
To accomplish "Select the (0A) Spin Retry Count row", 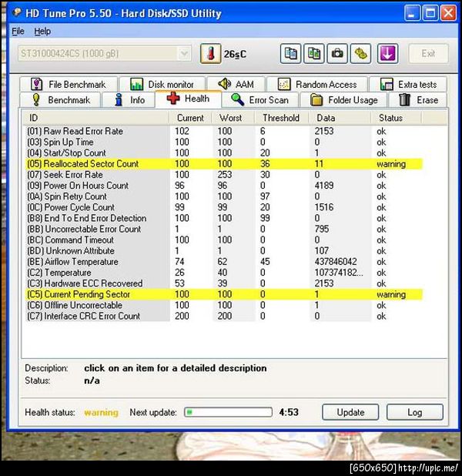I will pyautogui.click(x=223, y=196).
